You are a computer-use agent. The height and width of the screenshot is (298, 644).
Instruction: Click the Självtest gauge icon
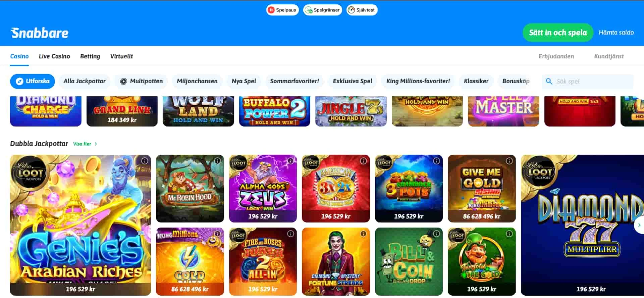coord(351,10)
